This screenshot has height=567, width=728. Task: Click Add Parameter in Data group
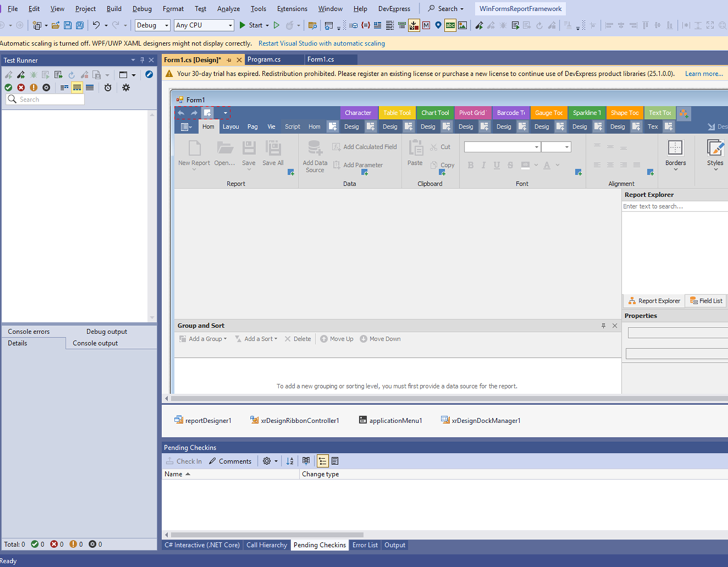point(358,165)
